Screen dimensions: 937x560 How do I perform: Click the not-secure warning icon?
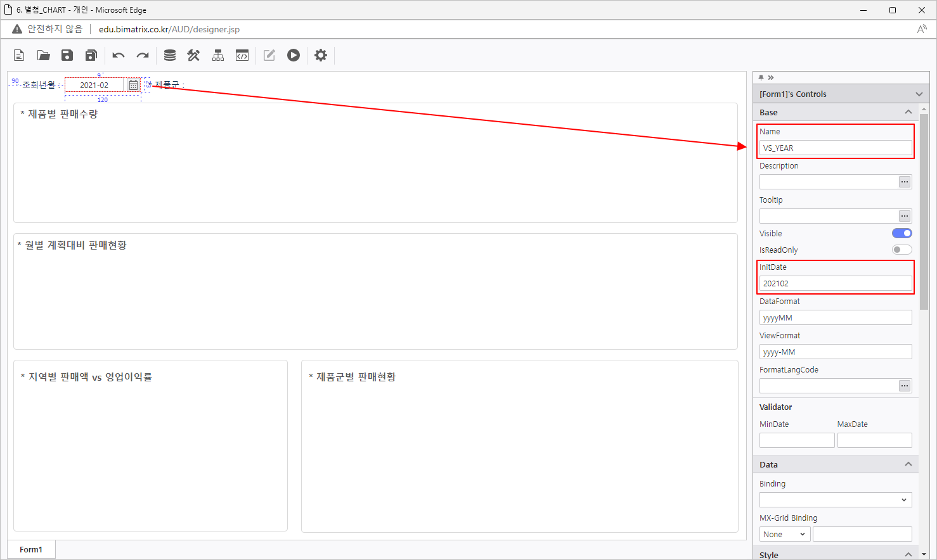coord(17,29)
